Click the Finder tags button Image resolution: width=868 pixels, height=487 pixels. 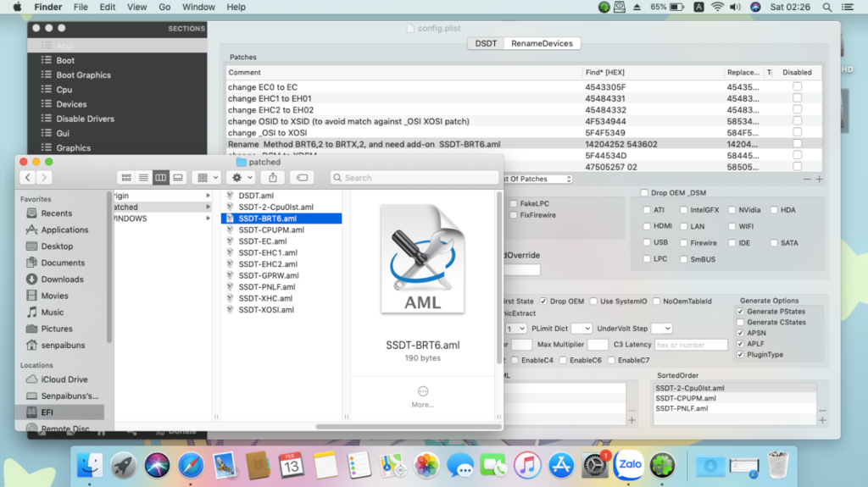[x=303, y=178]
